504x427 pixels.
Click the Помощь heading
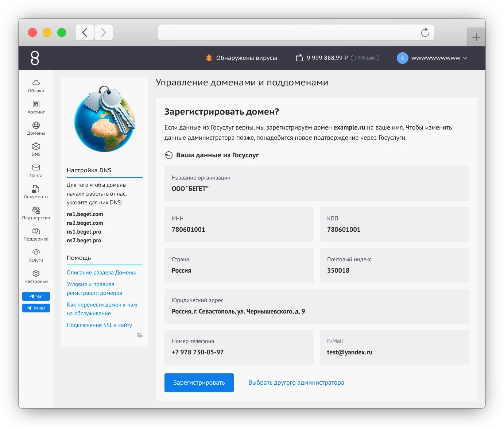pyautogui.click(x=79, y=258)
